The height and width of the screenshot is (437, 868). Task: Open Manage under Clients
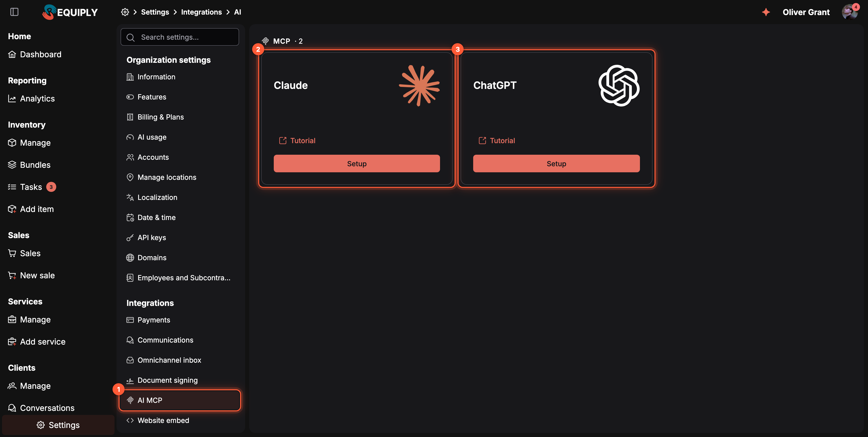click(29, 386)
